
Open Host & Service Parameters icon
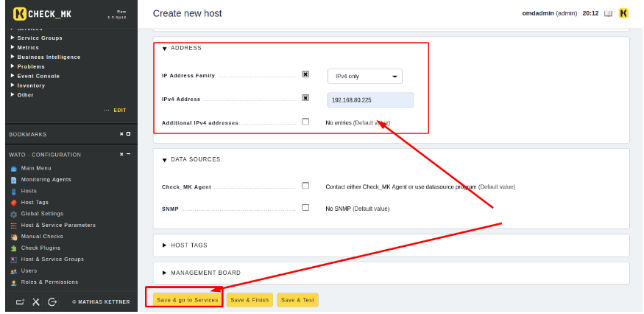13,226
